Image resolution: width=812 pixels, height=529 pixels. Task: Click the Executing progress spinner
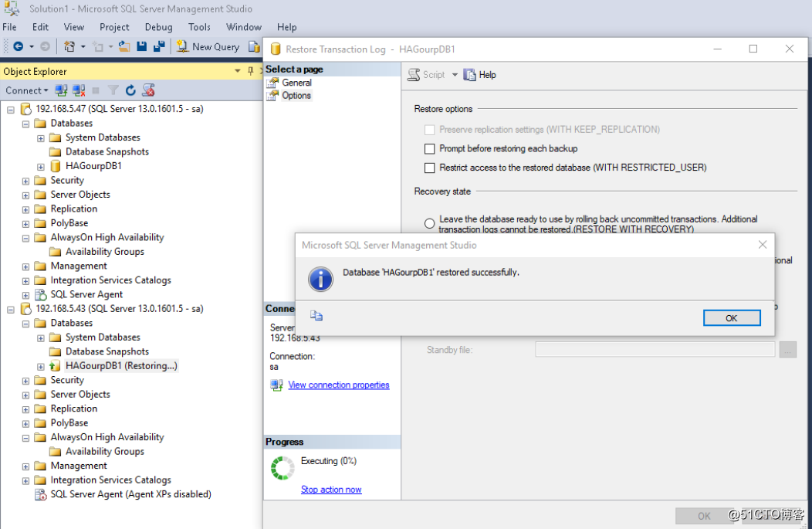pos(283,468)
